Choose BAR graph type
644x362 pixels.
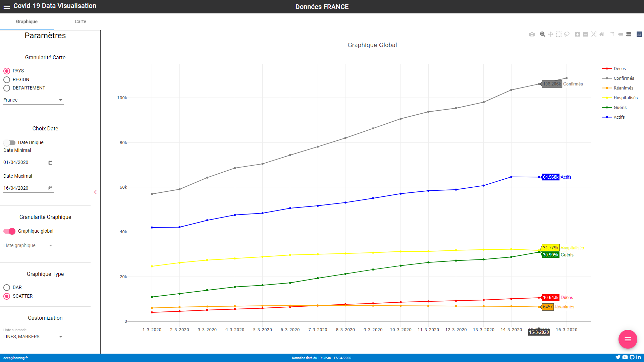(x=7, y=288)
